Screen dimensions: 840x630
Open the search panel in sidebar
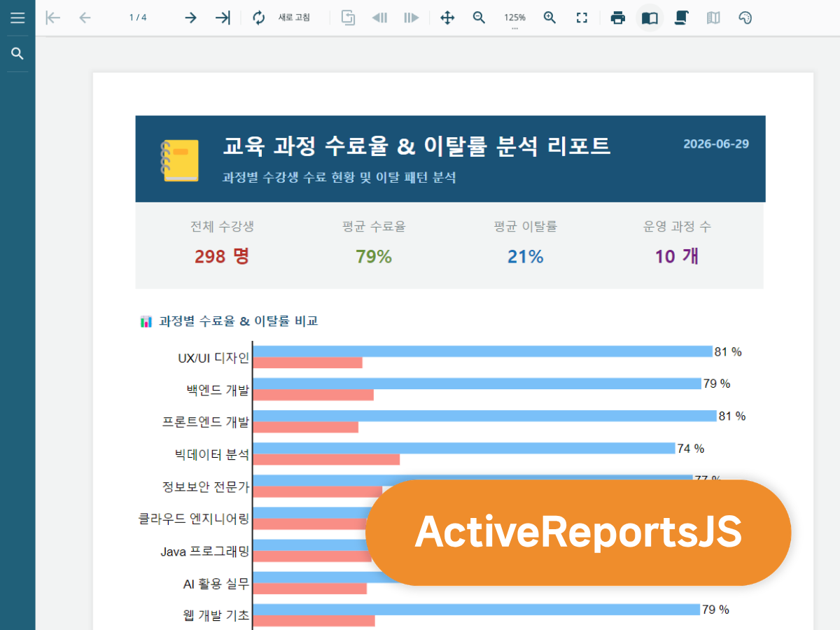17,54
